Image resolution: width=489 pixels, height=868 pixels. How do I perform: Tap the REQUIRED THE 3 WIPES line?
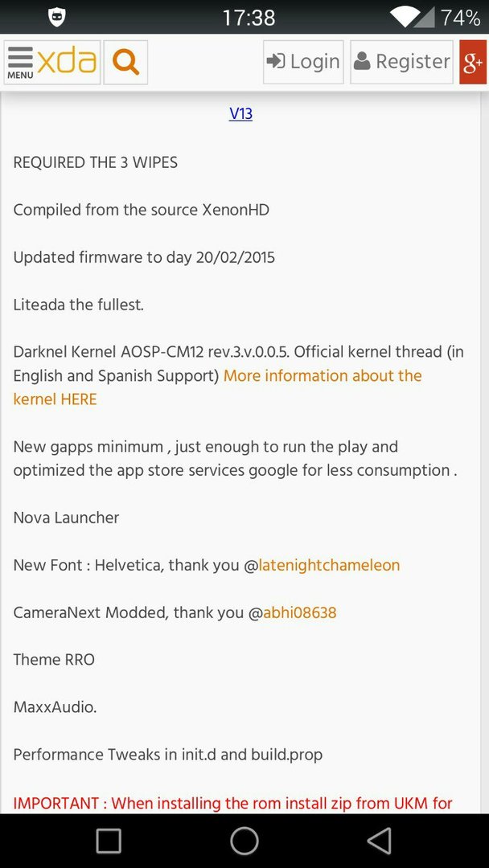pos(95,162)
